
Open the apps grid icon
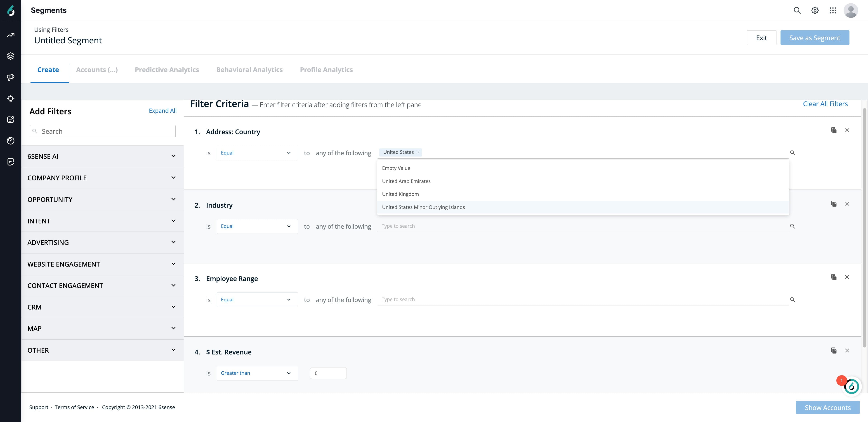click(x=833, y=10)
